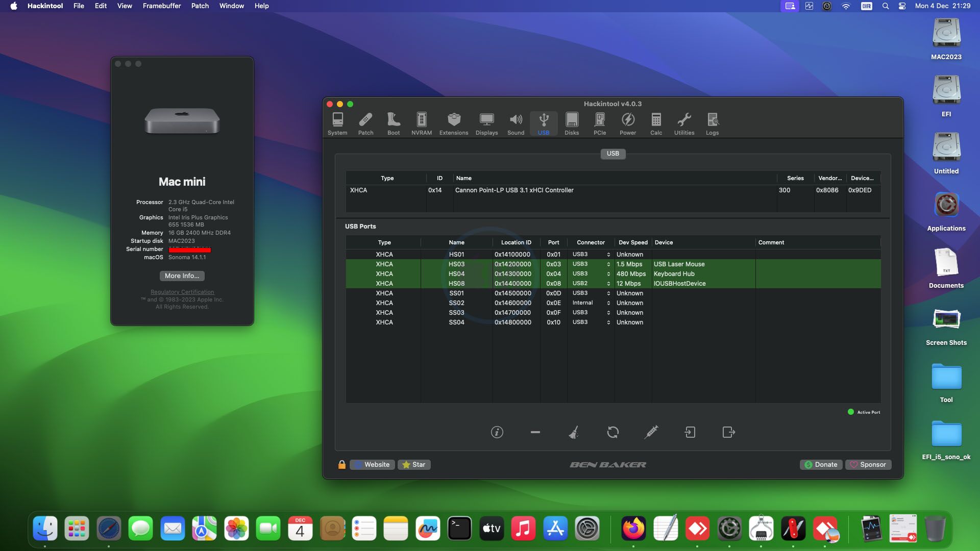Open the HS08 connector USB2 dropdown
The height and width of the screenshot is (551, 980).
[x=591, y=283]
